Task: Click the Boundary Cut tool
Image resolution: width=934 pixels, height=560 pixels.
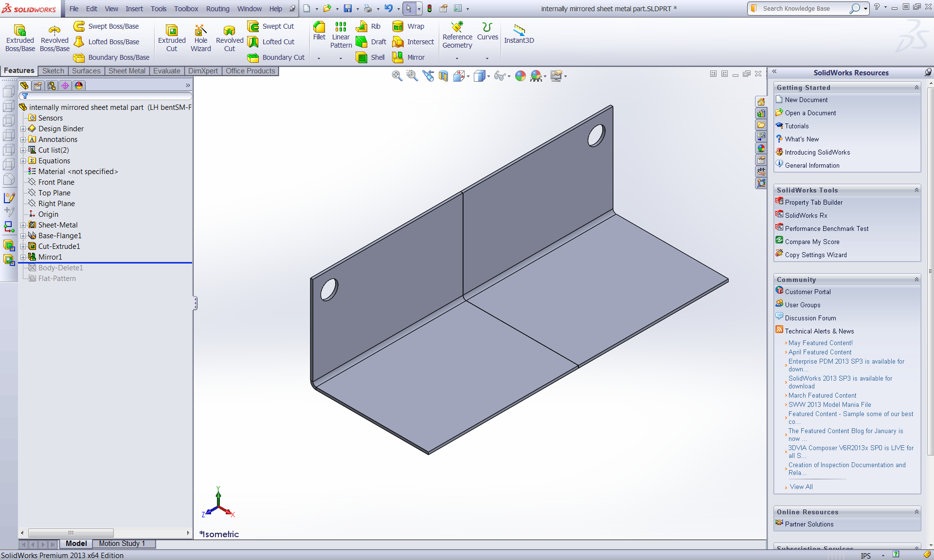Action: coord(276,57)
